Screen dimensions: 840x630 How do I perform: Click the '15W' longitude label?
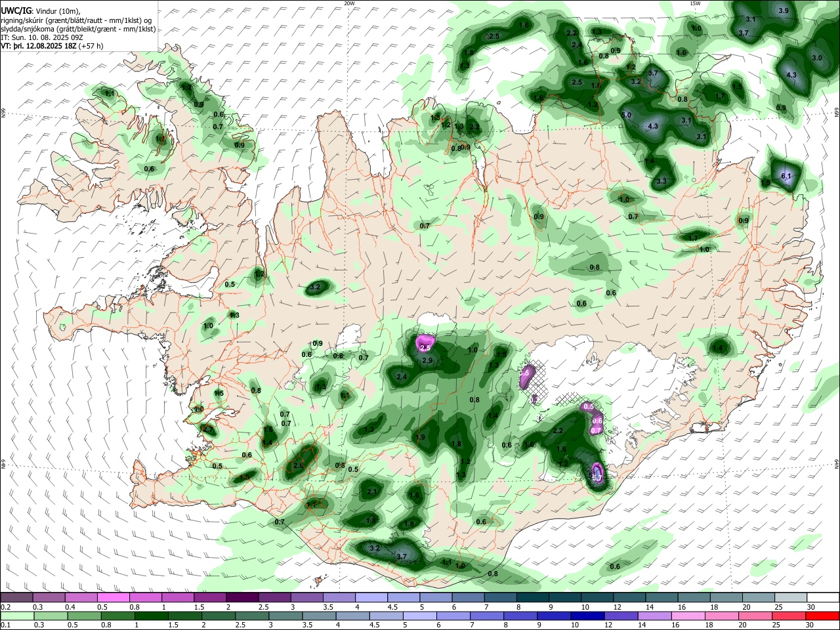(x=695, y=3)
